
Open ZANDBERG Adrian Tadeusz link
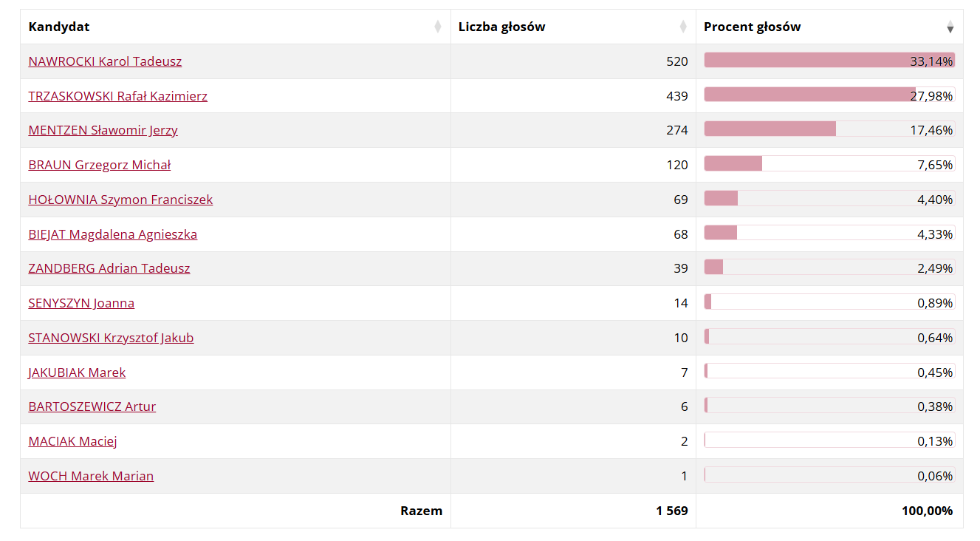[109, 268]
